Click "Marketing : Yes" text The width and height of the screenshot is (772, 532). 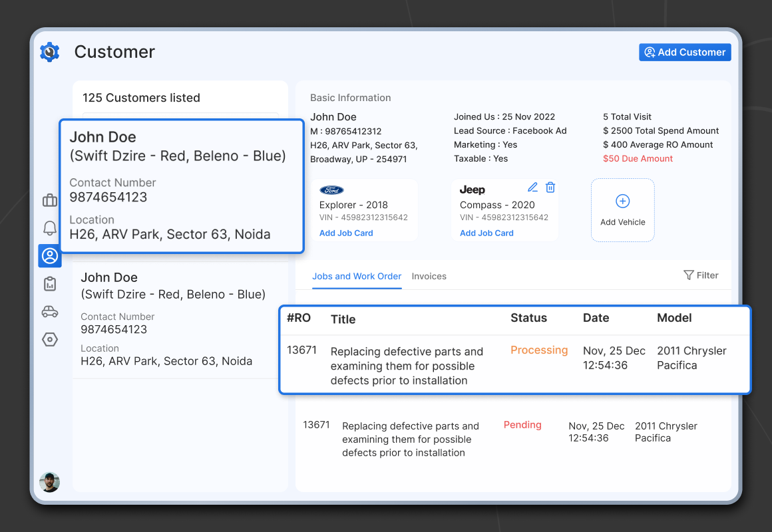(x=485, y=145)
